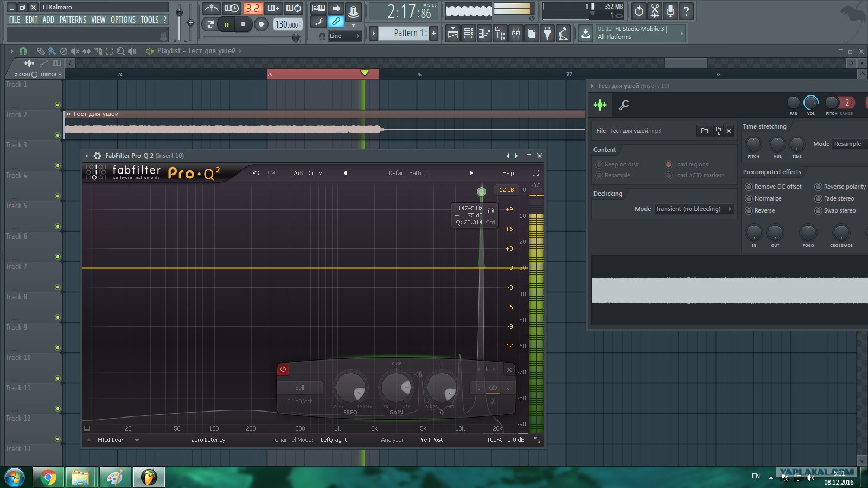Open the ADD menu
The image size is (868, 488).
[x=48, y=20]
